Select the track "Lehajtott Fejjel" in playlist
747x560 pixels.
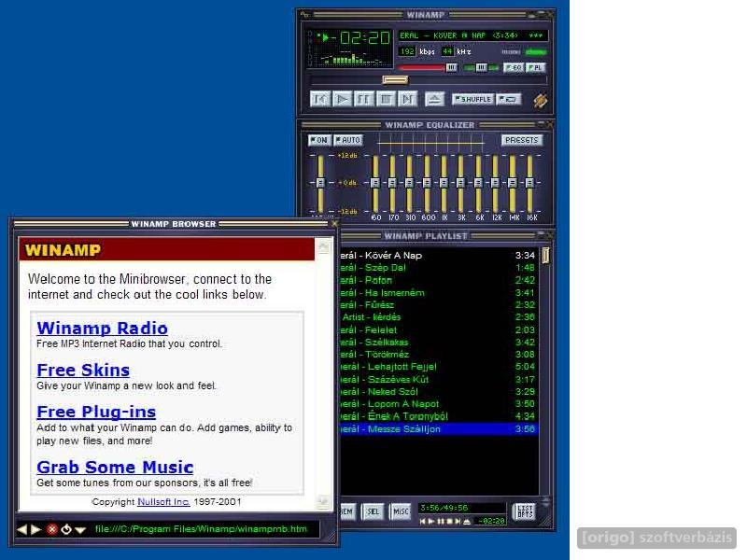click(438, 367)
